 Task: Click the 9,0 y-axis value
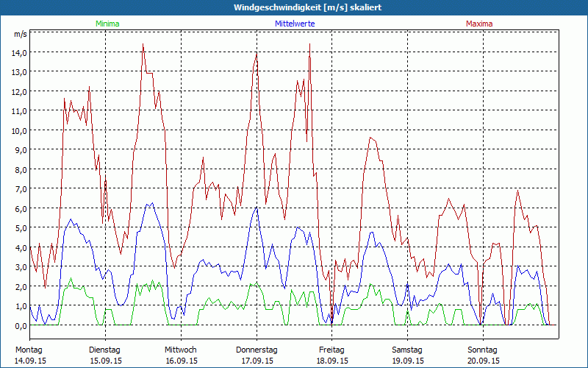pos(22,150)
